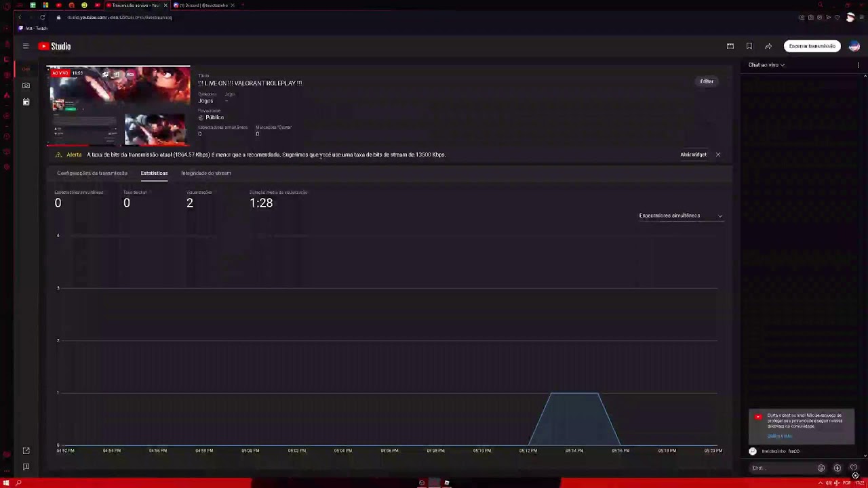
Task: Open the warning alert icon beside Alerta
Action: coord(58,155)
